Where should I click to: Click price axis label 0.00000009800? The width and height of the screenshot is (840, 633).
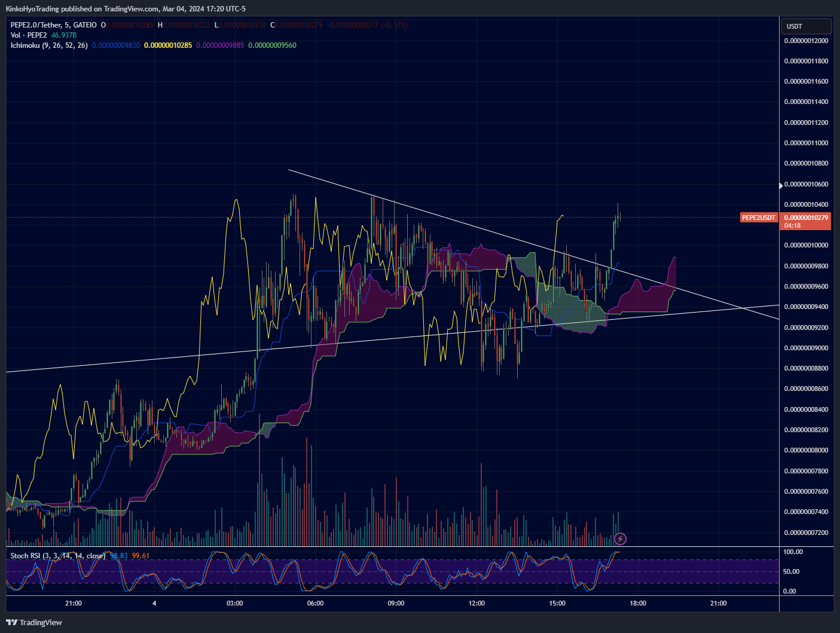tap(806, 266)
